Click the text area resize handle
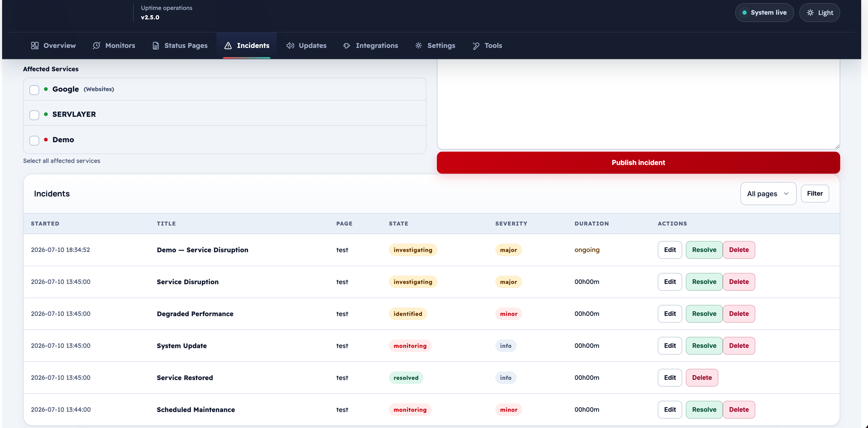868x428 pixels. [x=837, y=146]
